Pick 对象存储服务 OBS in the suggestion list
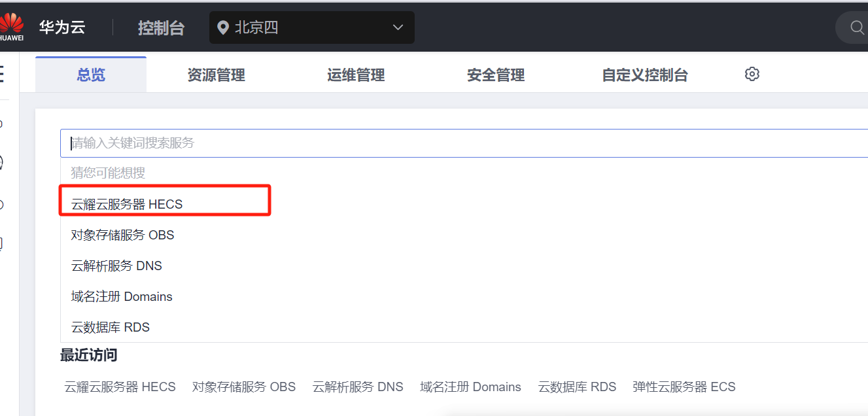This screenshot has width=868, height=416. [122, 235]
